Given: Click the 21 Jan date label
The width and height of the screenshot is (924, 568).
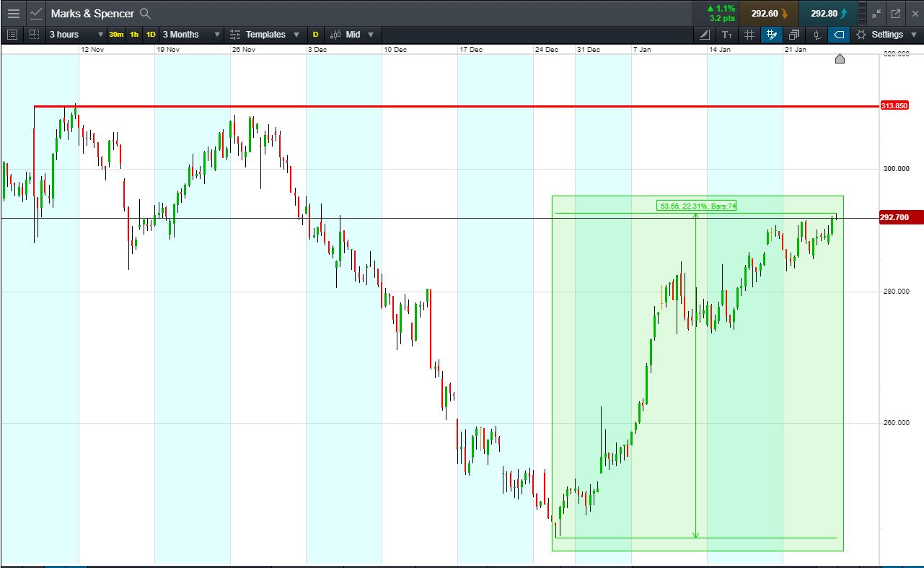Looking at the screenshot, I should tap(796, 49).
